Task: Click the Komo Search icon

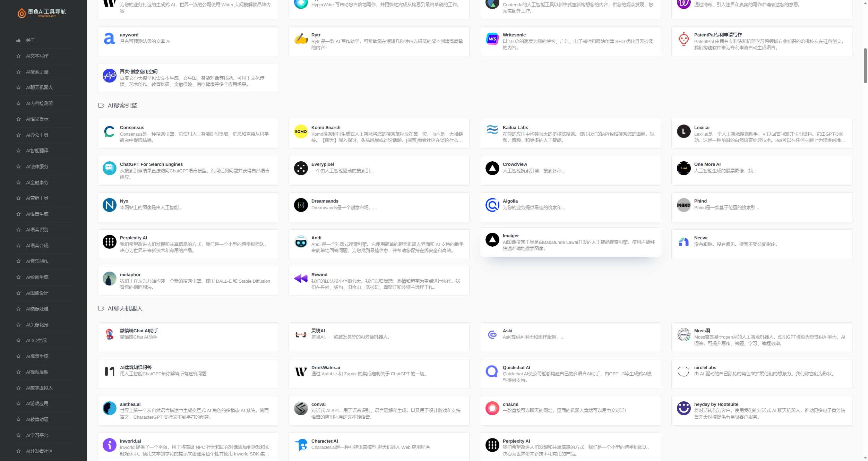Action: click(x=300, y=134)
